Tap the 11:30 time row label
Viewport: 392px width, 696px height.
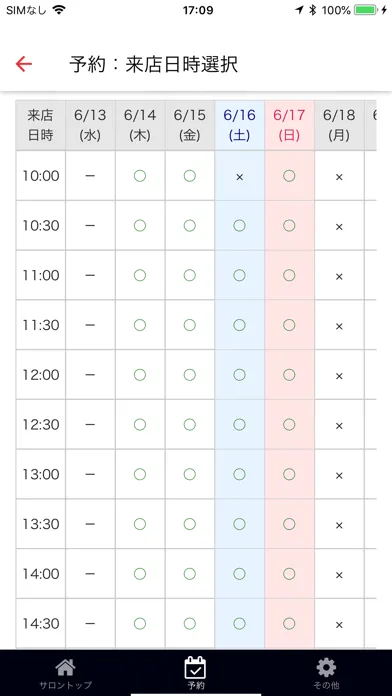pos(41,325)
